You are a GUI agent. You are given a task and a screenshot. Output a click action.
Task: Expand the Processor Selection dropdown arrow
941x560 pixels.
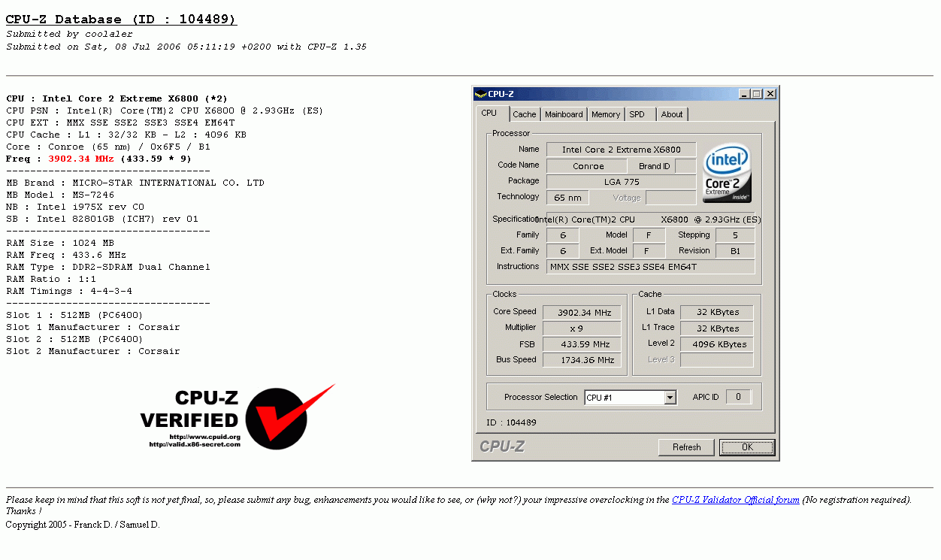[670, 398]
